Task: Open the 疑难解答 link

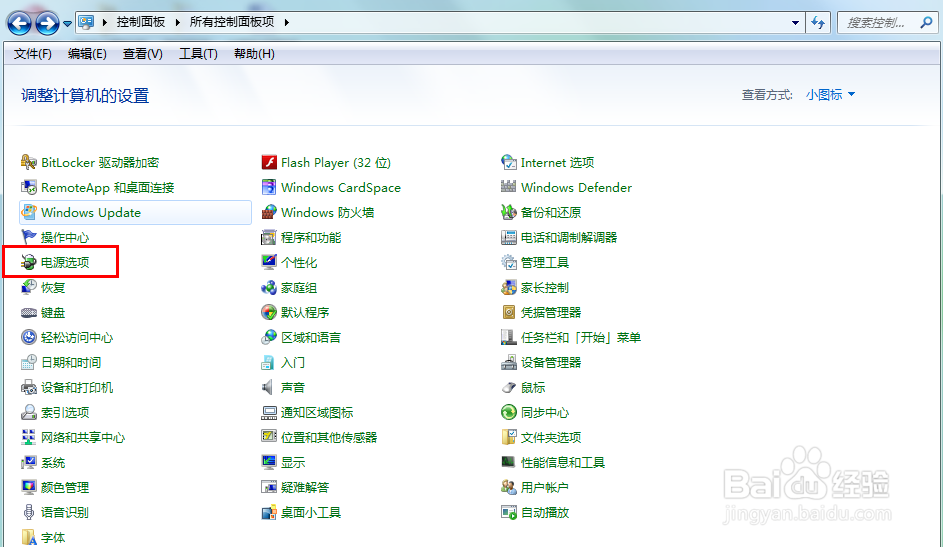Action: point(305,487)
